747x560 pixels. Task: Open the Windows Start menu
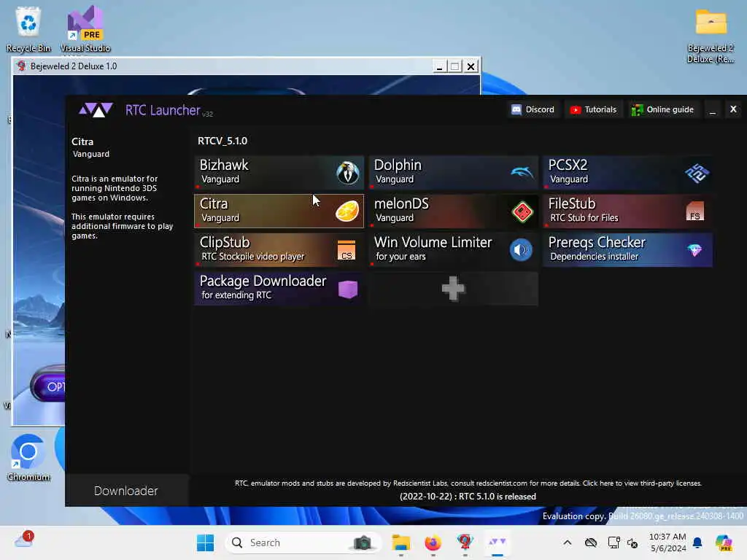pos(205,542)
